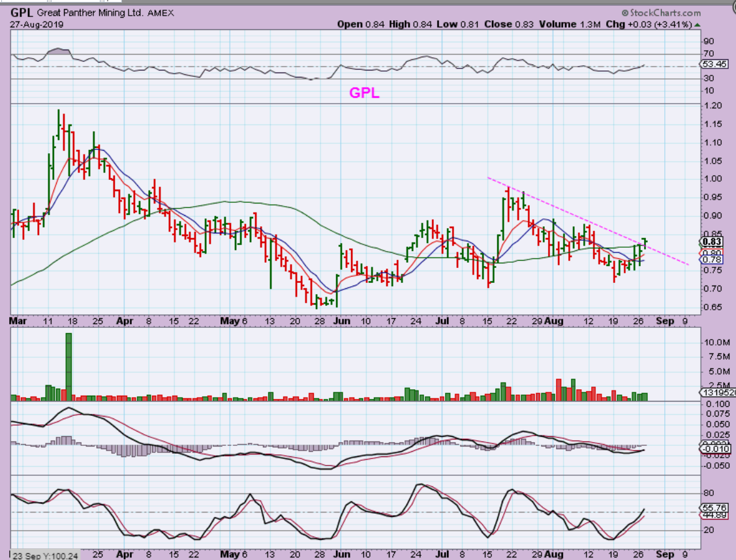
Task: Click the last price tag 0.83
Action: pyautogui.click(x=716, y=241)
